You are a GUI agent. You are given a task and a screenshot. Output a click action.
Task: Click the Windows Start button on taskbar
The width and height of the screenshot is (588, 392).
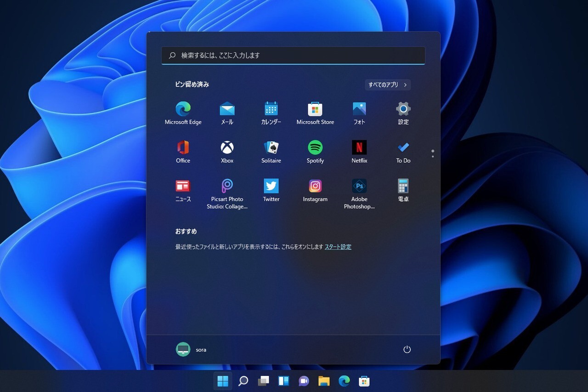coord(223,381)
